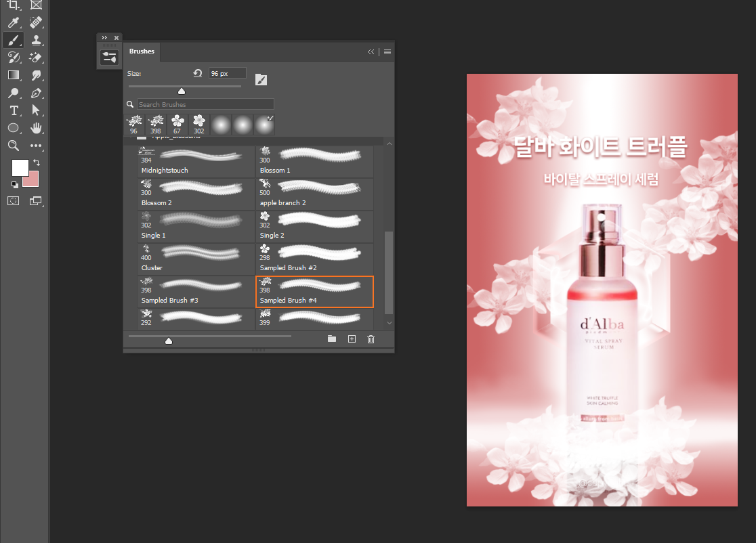Reset to default black and white colors
756x543 pixels.
[x=14, y=185]
